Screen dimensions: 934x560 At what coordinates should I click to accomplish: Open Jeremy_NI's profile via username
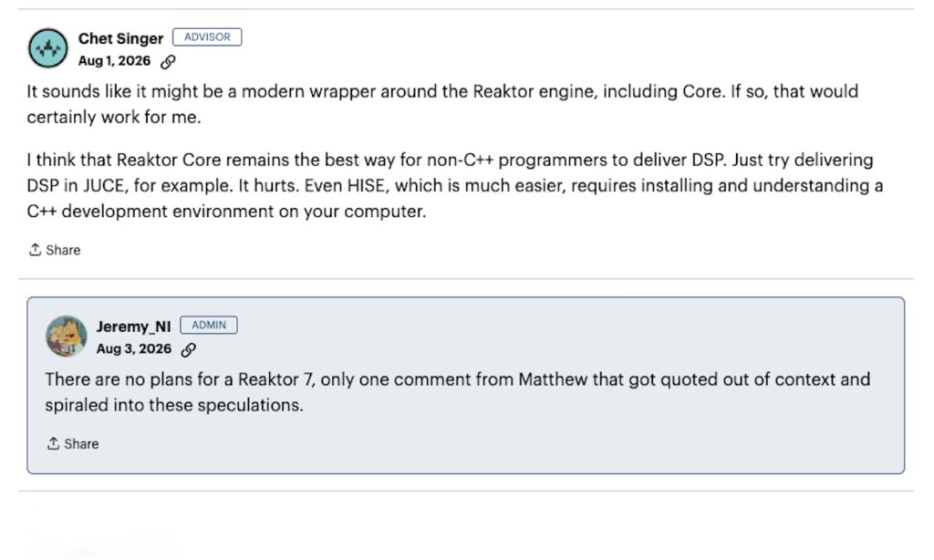click(133, 327)
